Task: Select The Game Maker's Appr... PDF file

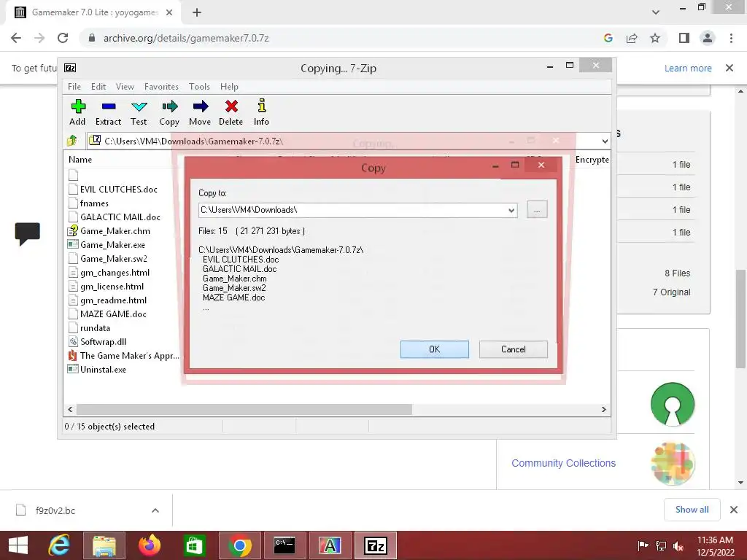Action: 124,355
